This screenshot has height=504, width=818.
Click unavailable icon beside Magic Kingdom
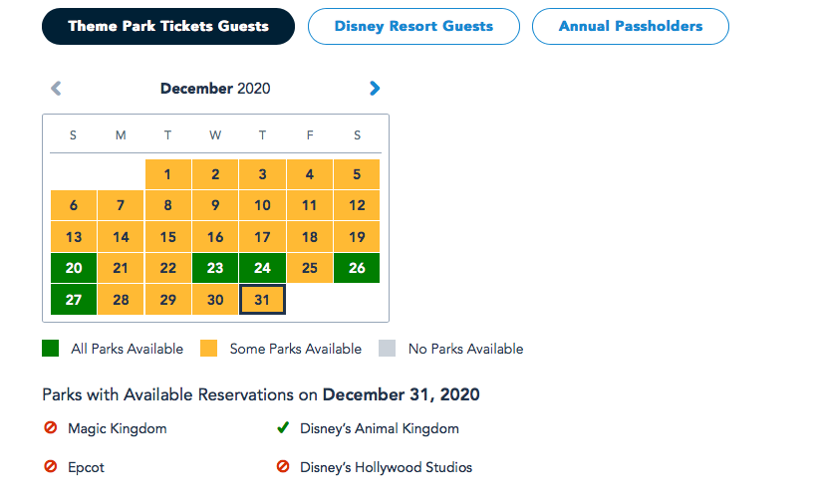pyautogui.click(x=51, y=429)
